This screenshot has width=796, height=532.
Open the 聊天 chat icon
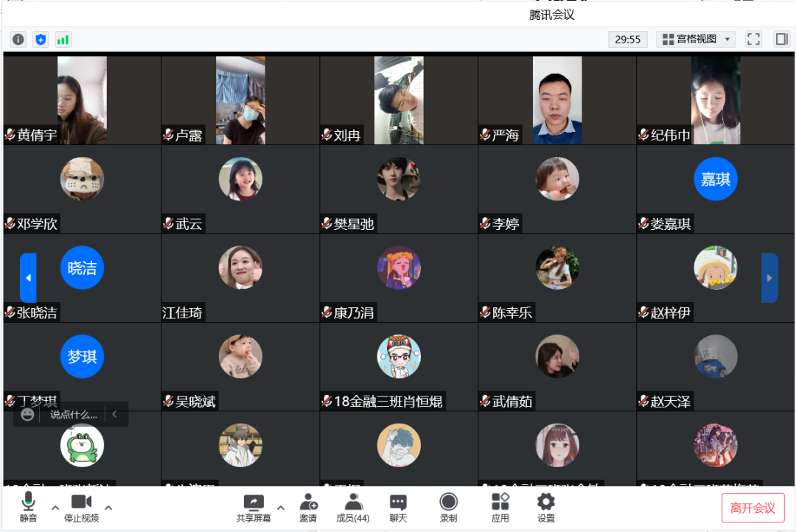[398, 508]
